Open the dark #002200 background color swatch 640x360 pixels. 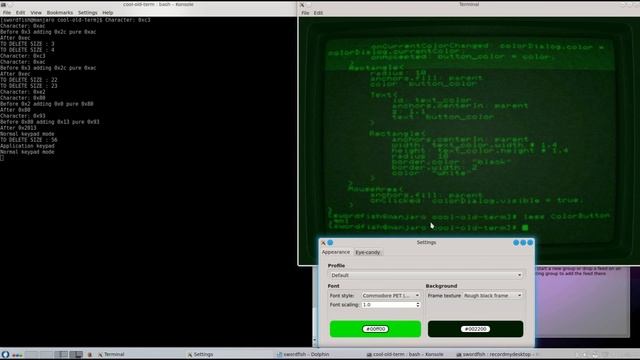point(475,329)
